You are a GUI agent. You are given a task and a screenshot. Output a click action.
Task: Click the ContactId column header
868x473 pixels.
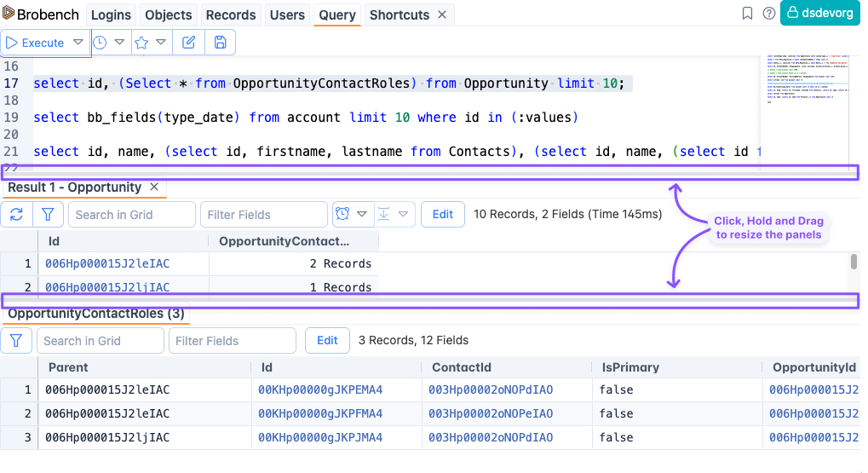(507, 367)
